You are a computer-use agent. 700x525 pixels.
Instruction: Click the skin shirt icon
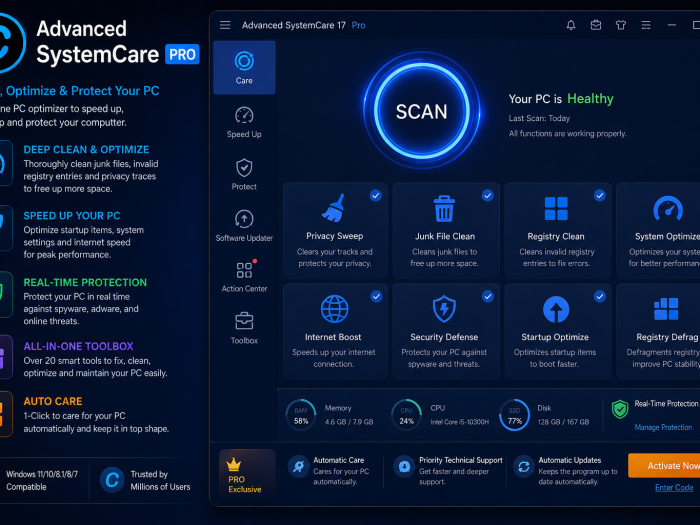(x=621, y=25)
